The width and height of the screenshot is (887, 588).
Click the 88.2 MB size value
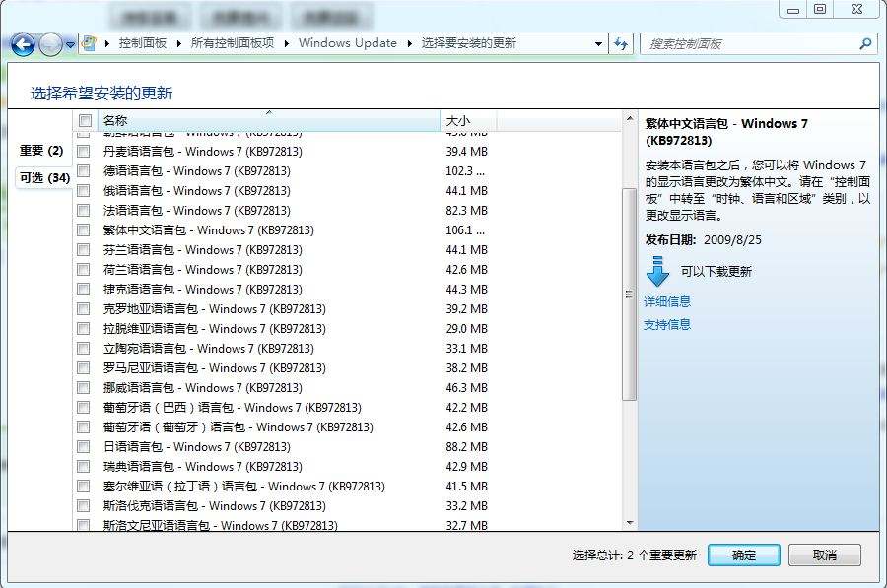467,446
